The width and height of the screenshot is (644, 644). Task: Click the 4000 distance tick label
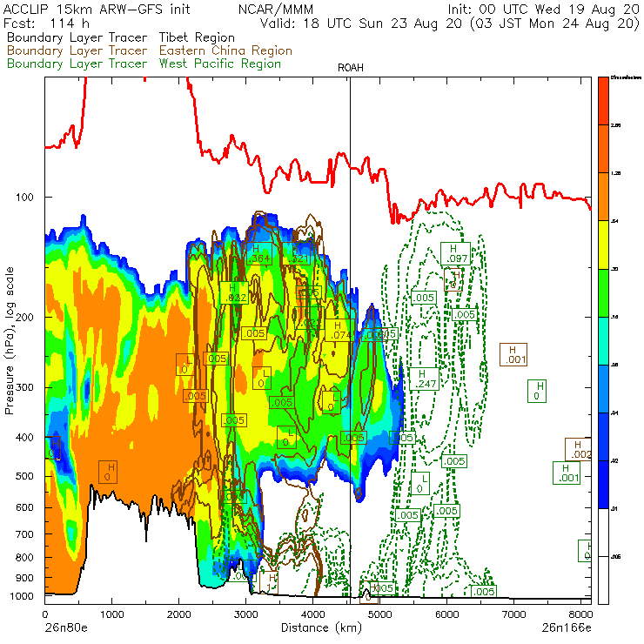[313, 614]
